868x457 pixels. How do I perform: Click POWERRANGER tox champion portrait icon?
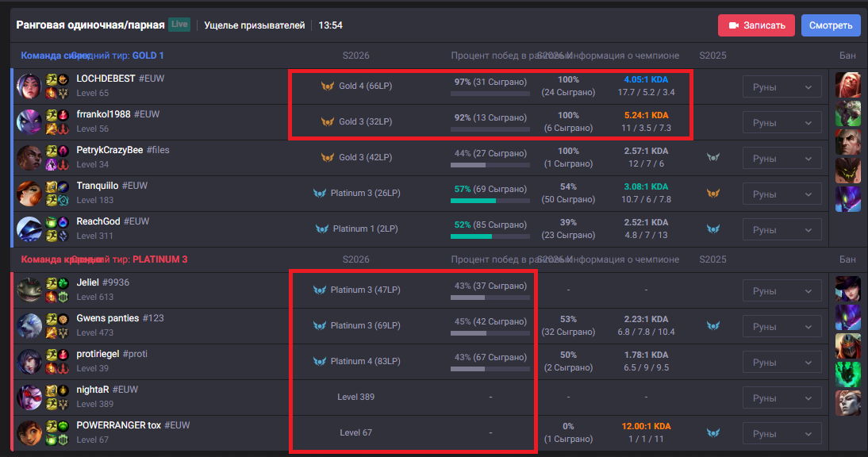(29, 432)
